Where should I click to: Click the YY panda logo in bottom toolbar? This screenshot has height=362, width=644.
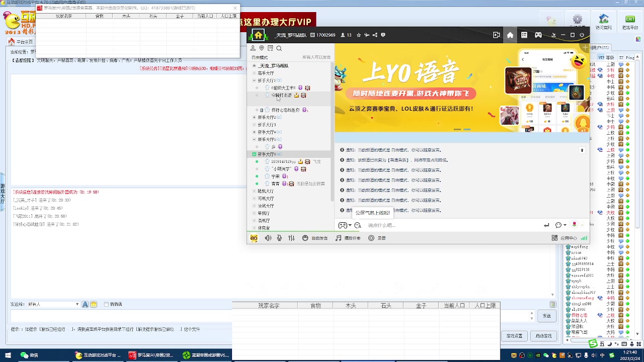pyautogui.click(x=254, y=238)
